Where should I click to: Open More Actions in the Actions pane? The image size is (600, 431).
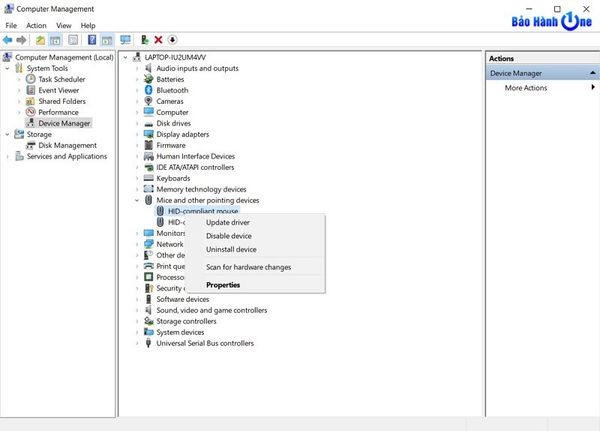coord(526,88)
